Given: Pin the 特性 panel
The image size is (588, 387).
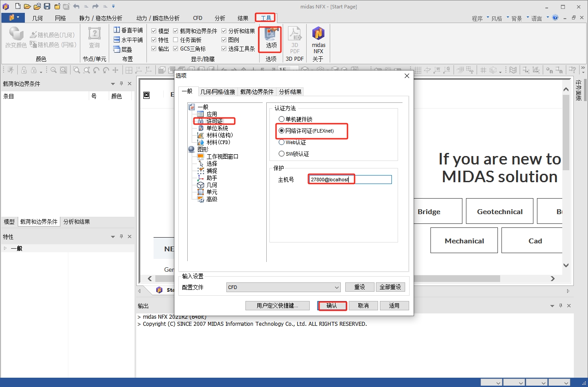Looking at the screenshot, I should click(x=121, y=237).
